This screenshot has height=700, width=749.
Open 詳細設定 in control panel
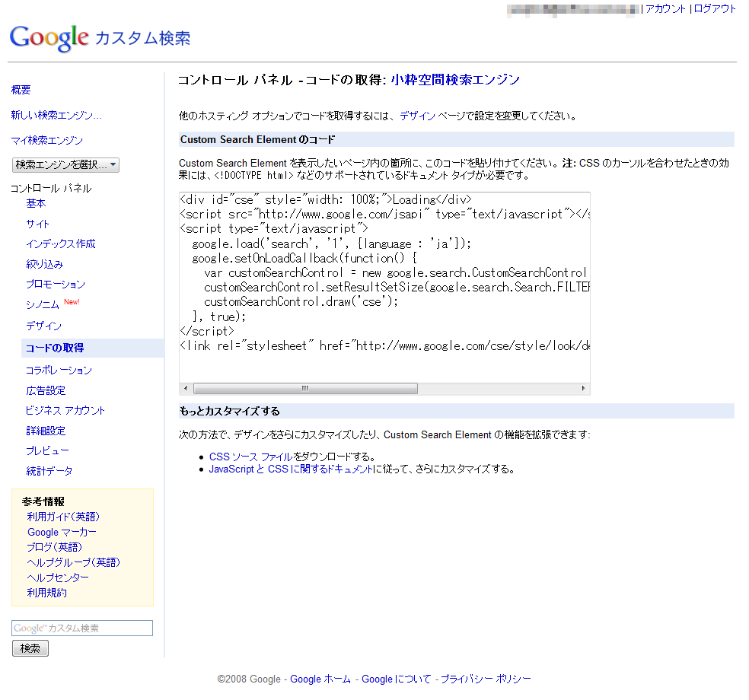click(46, 431)
